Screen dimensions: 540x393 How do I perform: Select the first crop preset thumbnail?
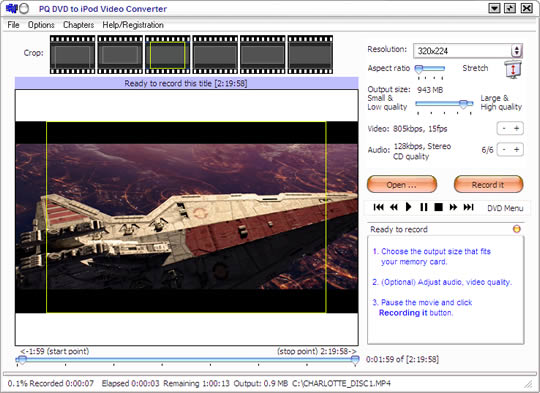(72, 54)
